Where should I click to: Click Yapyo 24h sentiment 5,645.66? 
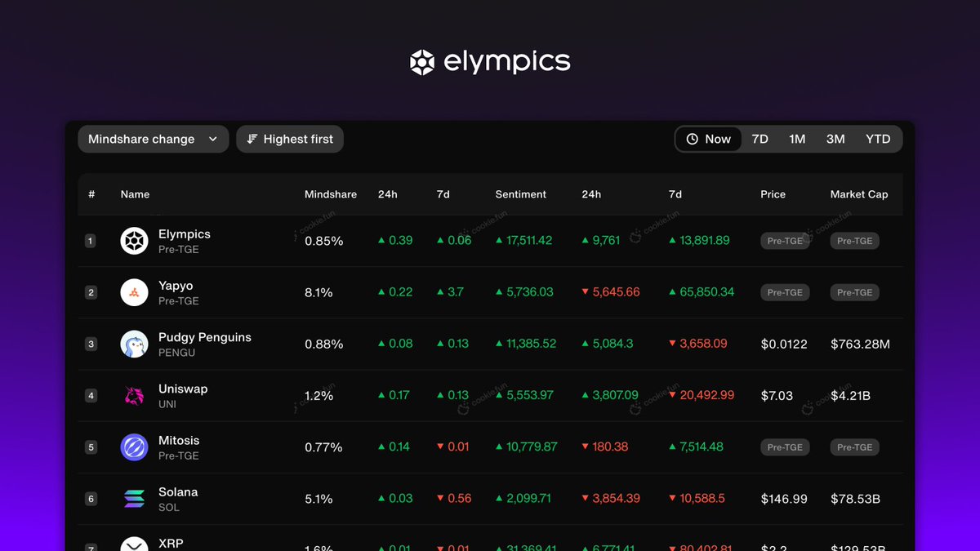point(616,292)
